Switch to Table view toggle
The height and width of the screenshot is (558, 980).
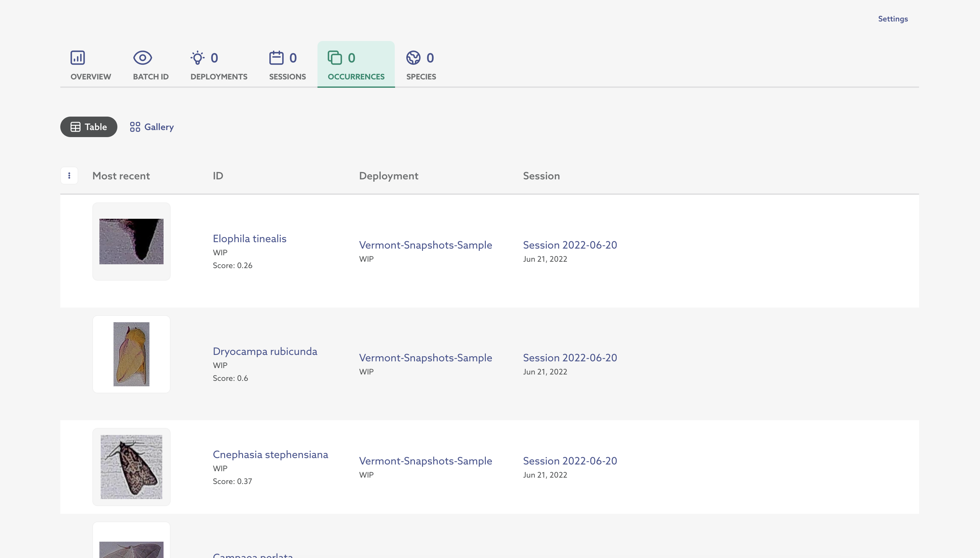pyautogui.click(x=89, y=127)
